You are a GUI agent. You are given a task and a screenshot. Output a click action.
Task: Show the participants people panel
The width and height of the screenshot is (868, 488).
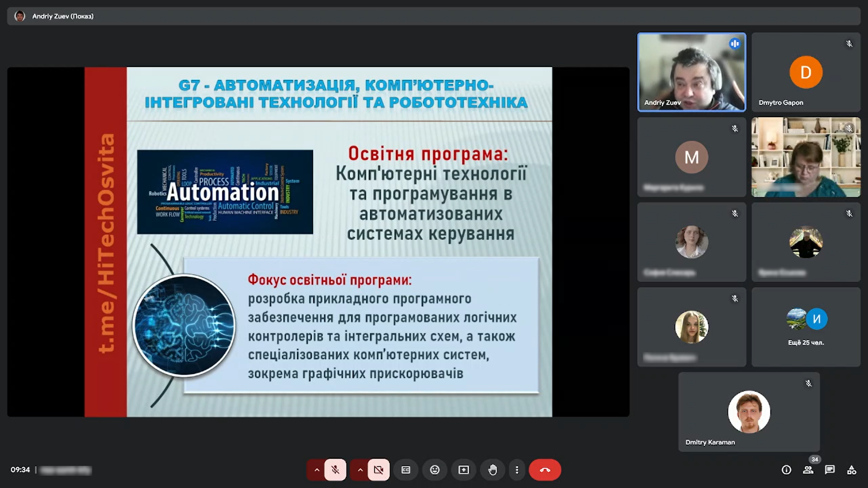pos(808,470)
